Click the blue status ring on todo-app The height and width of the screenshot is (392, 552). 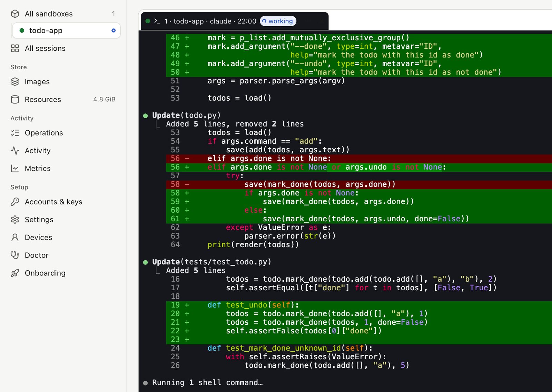tap(113, 30)
